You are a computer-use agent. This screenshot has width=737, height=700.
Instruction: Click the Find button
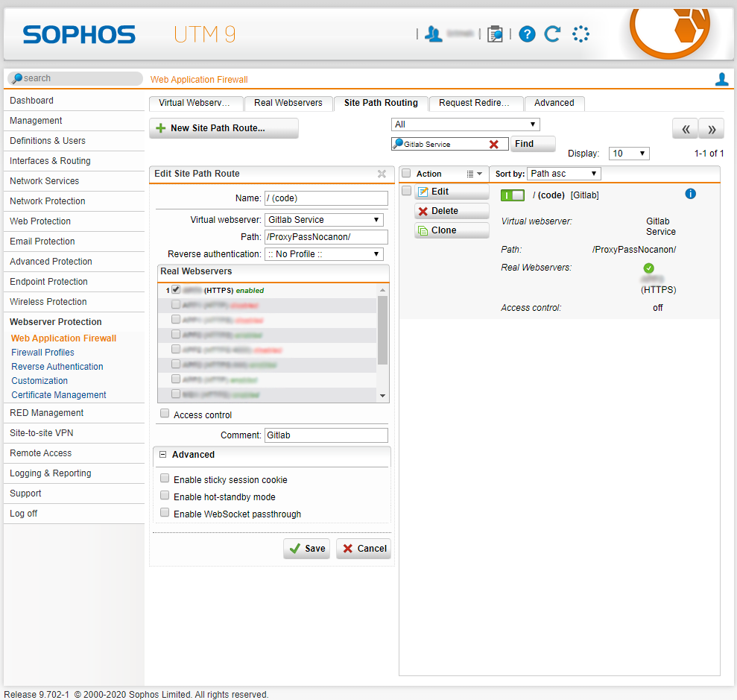[533, 144]
